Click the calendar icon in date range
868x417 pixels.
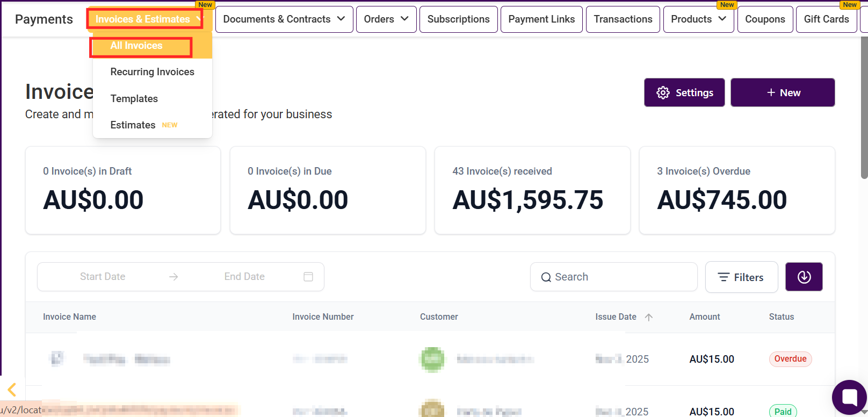[x=308, y=277]
